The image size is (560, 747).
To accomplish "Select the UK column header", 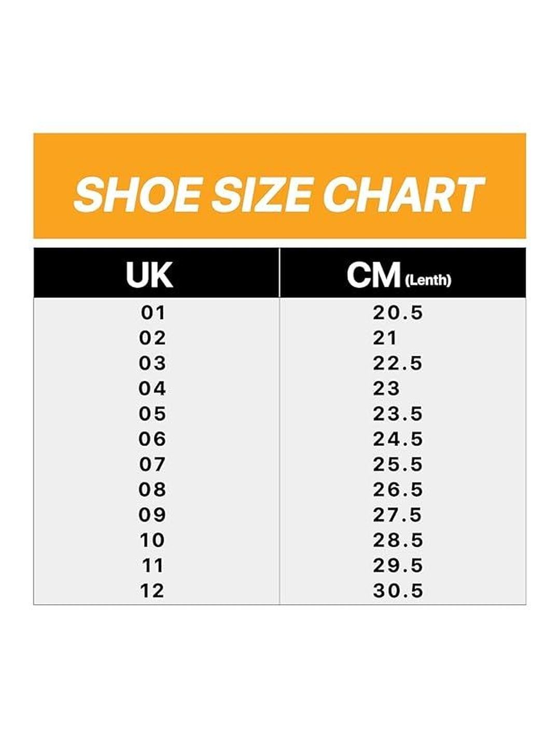I will tap(157, 273).
